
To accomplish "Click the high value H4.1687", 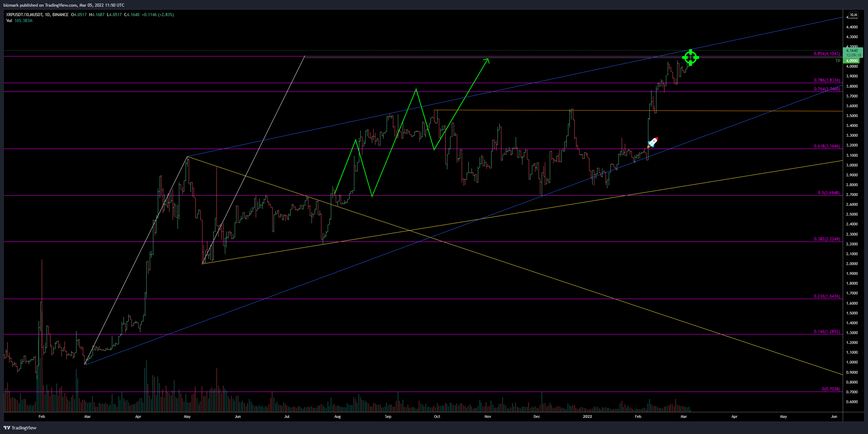I will click(x=97, y=15).
